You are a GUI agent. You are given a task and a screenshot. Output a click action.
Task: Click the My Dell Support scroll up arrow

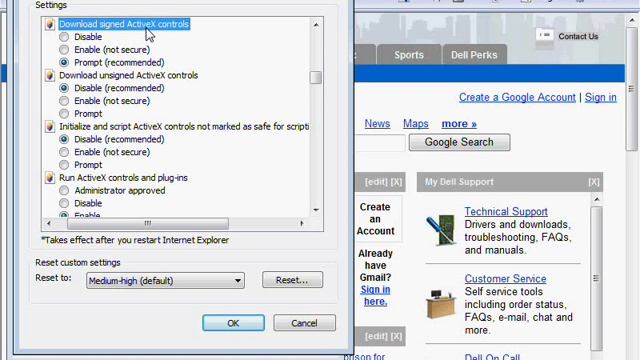tap(596, 200)
